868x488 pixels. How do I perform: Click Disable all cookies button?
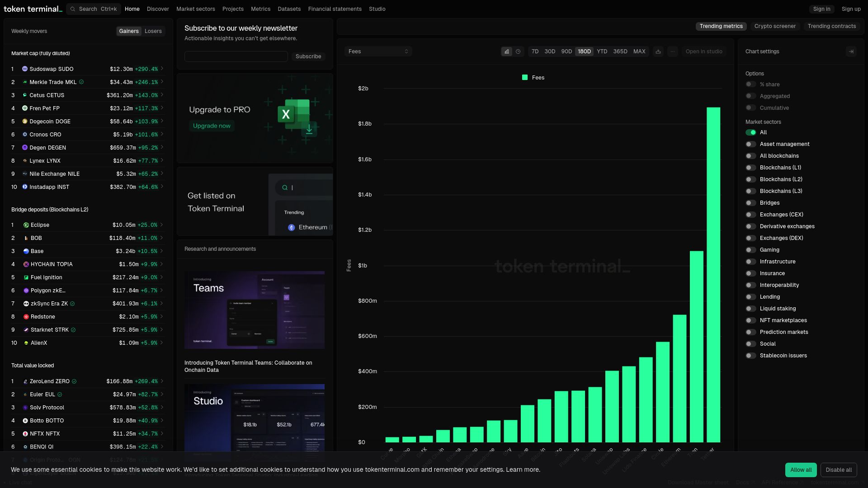point(839,470)
